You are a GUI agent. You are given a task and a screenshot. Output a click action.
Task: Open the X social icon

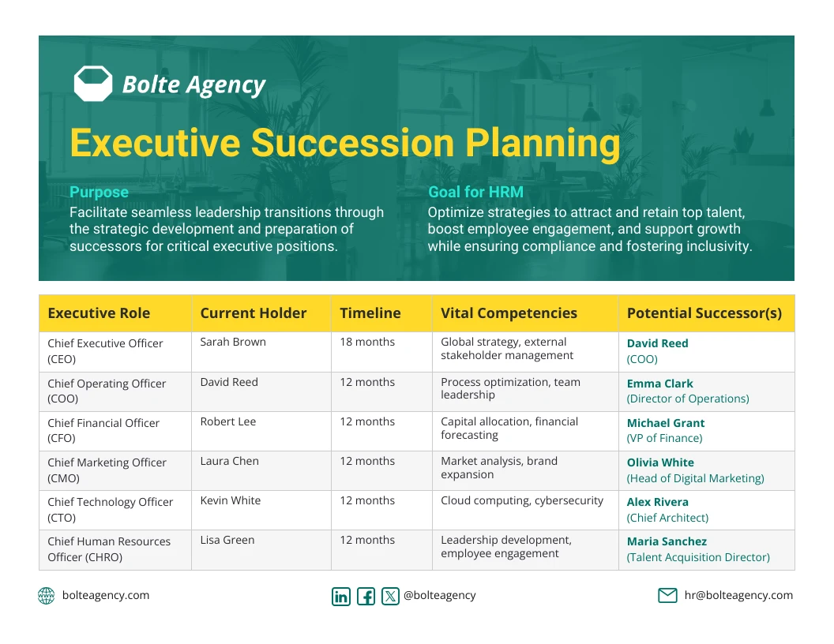pyautogui.click(x=390, y=596)
